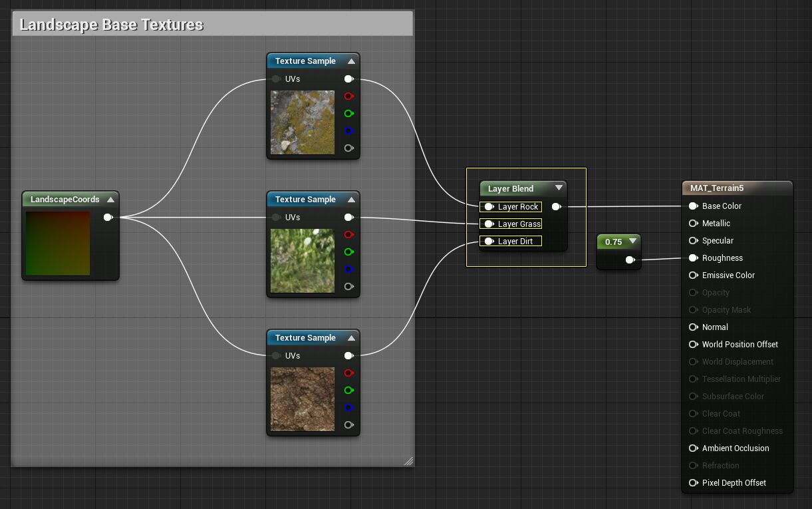Collapse the LandscapeCoords node with its arrow
The image size is (812, 509).
[x=110, y=200]
